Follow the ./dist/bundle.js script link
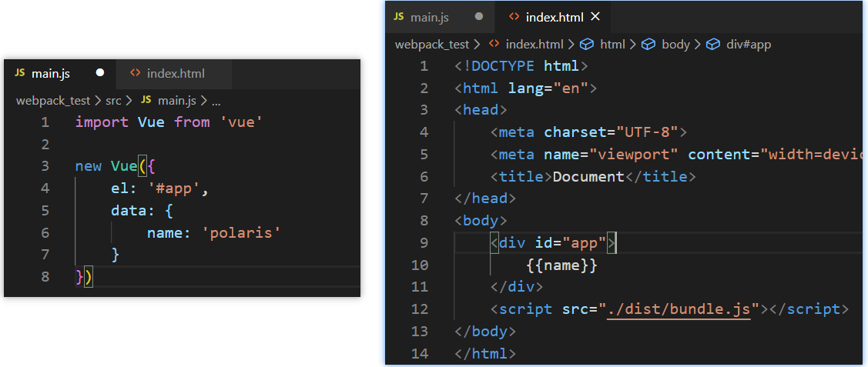 (678, 309)
